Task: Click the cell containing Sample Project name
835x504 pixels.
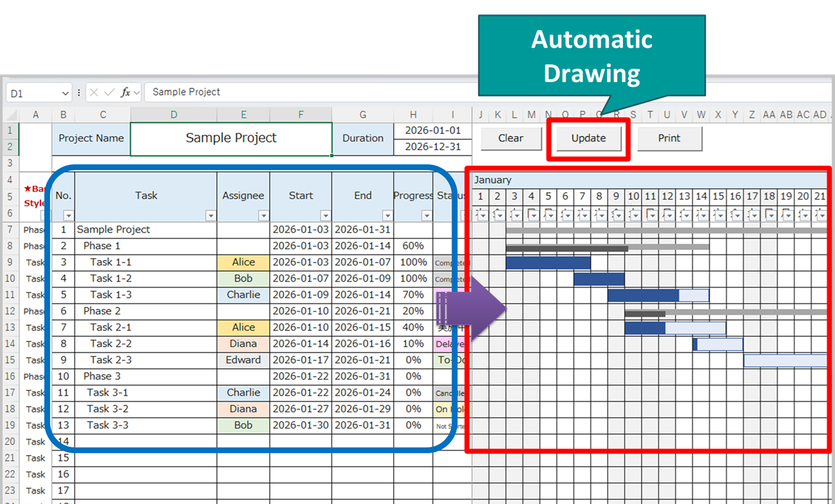Action: click(x=231, y=138)
